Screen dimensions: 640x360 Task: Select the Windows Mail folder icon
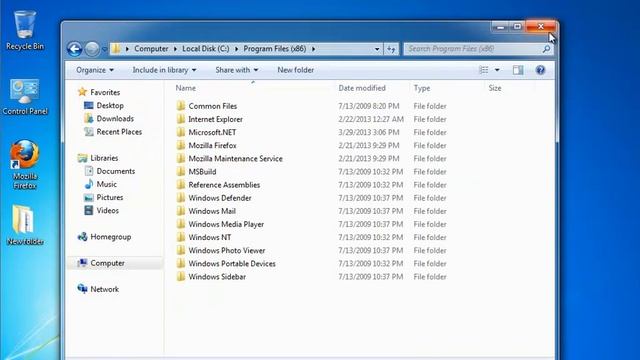181,211
